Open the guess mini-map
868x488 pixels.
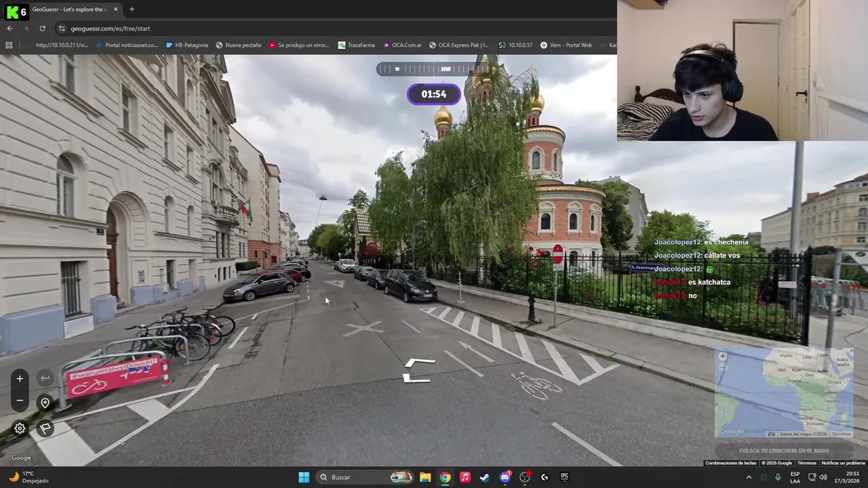pos(784,393)
